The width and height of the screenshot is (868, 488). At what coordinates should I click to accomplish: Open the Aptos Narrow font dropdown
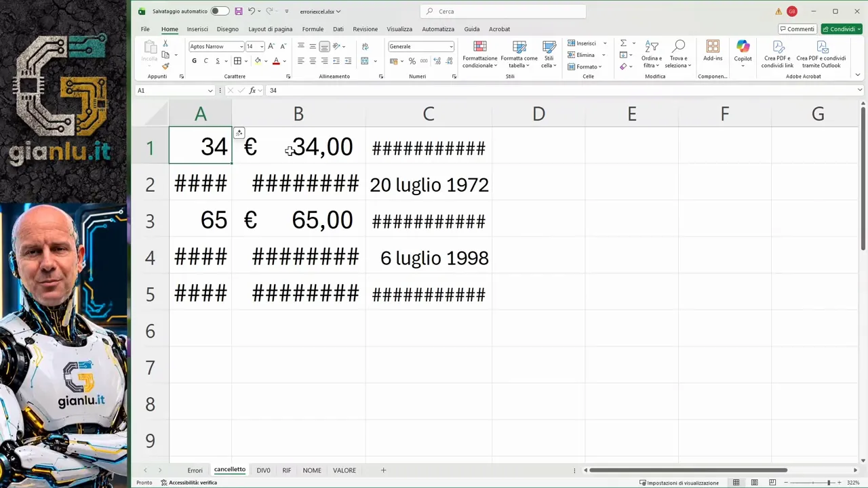(x=241, y=47)
